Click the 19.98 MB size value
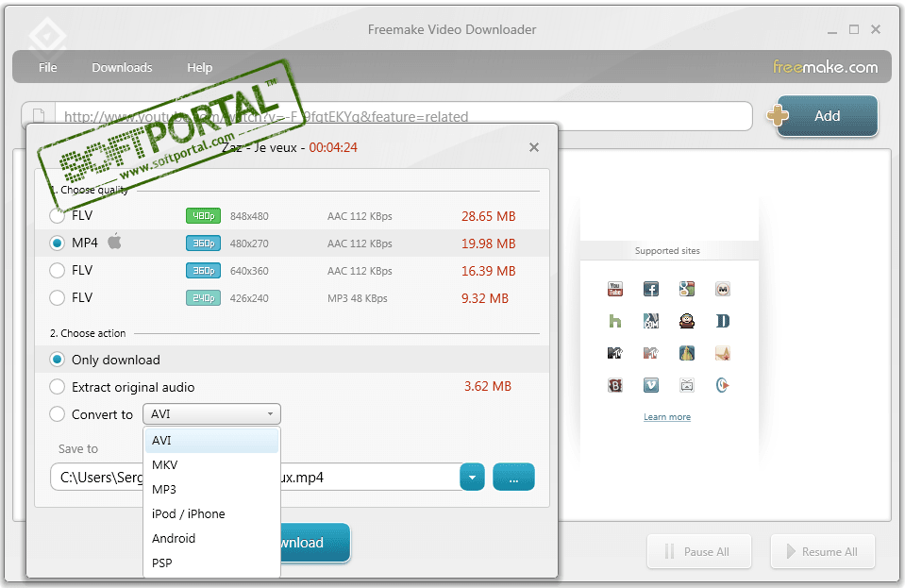Viewport: 905px width, 588px height. [x=488, y=244]
